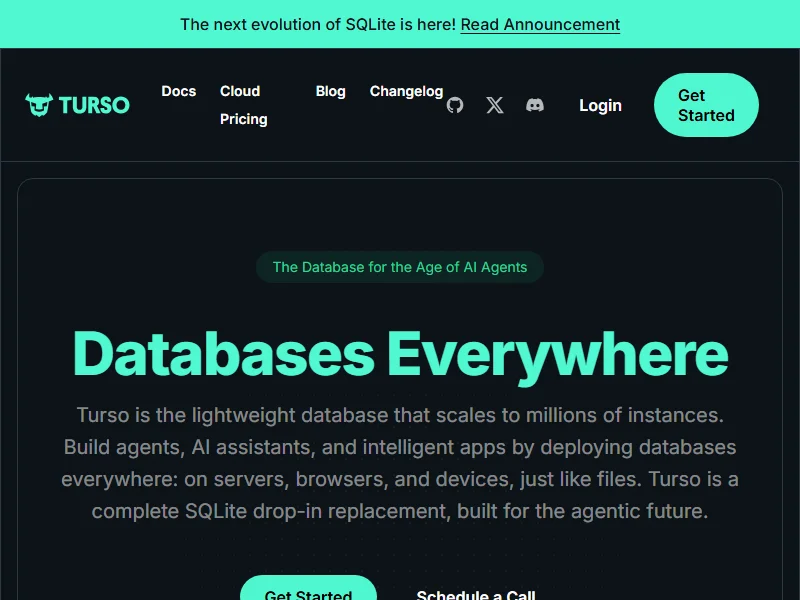
Task: Open the Docs menu item
Action: (179, 91)
